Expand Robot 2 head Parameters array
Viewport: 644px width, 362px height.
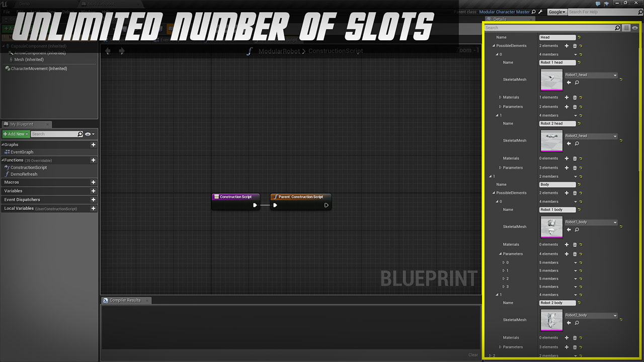pos(501,168)
